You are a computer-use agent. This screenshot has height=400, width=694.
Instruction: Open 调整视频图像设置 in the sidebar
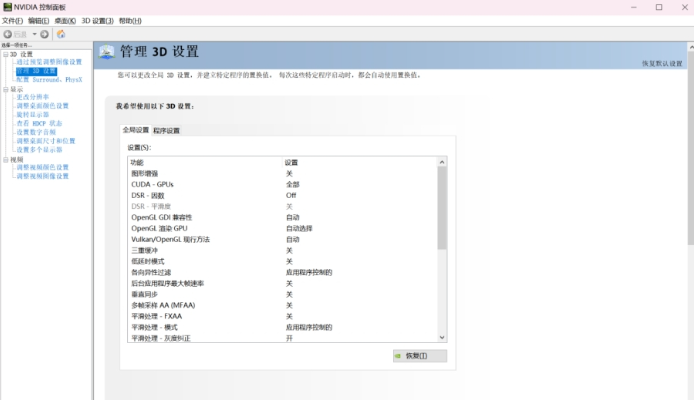click(42, 176)
